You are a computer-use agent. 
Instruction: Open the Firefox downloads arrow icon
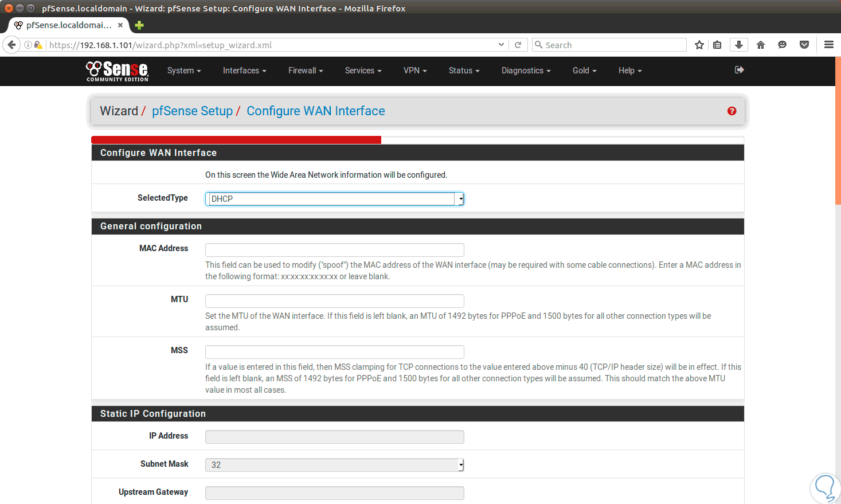[739, 45]
